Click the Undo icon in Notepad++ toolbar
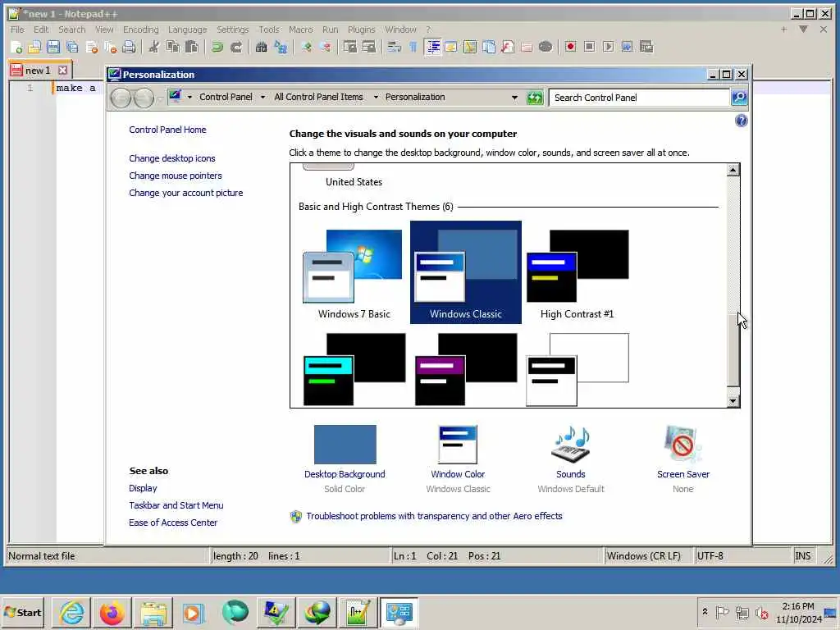Image resolution: width=840 pixels, height=630 pixels. point(217,47)
